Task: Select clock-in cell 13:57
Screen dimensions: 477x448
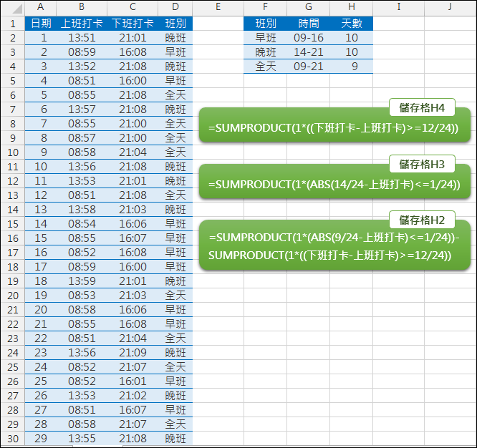Action: [x=82, y=109]
